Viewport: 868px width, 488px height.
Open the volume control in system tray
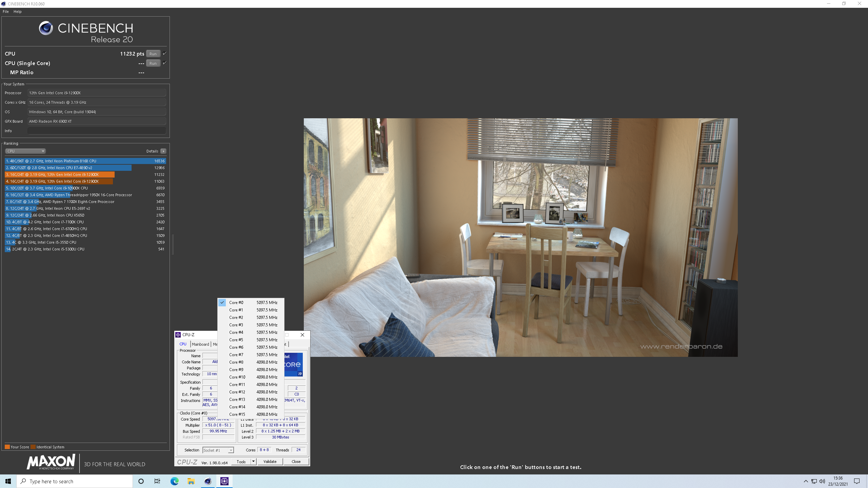coord(822,481)
